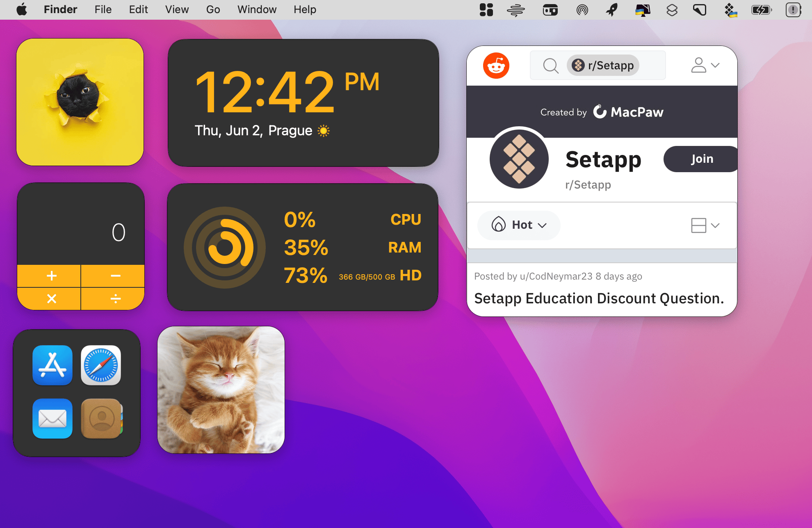Launch App Store from launcher widget
This screenshot has height=528, width=812.
[x=52, y=365]
